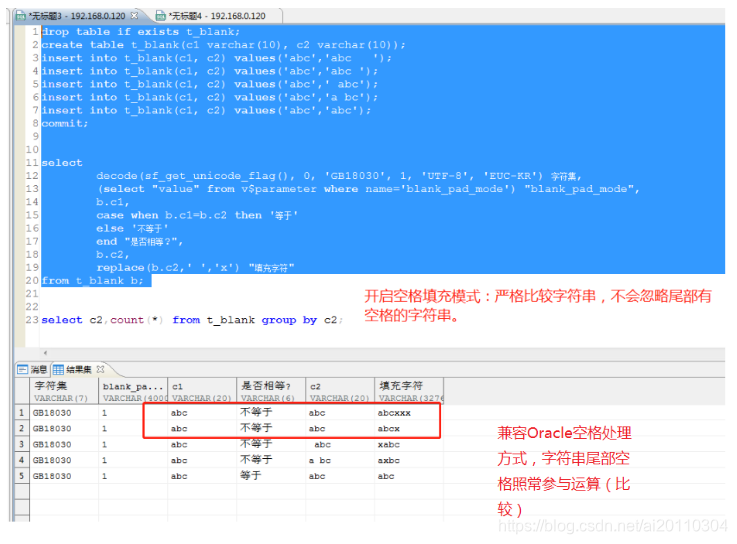Open the 消息 messages tab
This screenshot has height=544, width=737.
[x=32, y=370]
